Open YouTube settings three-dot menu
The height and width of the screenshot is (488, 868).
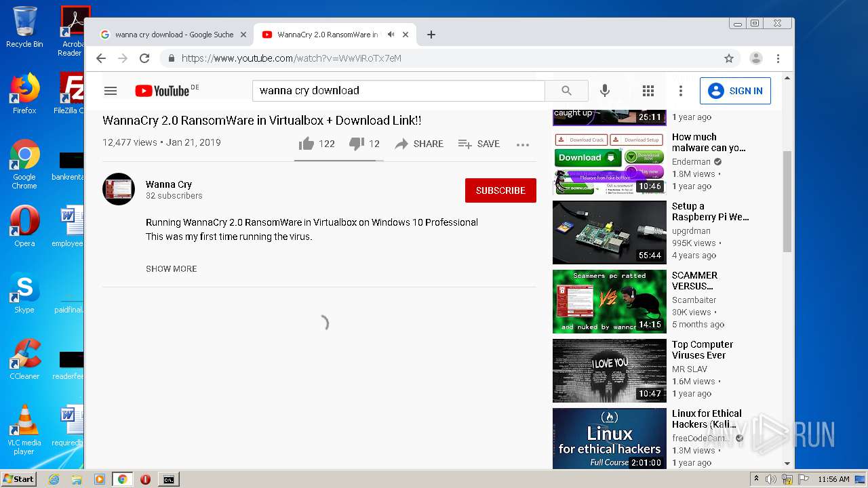681,91
